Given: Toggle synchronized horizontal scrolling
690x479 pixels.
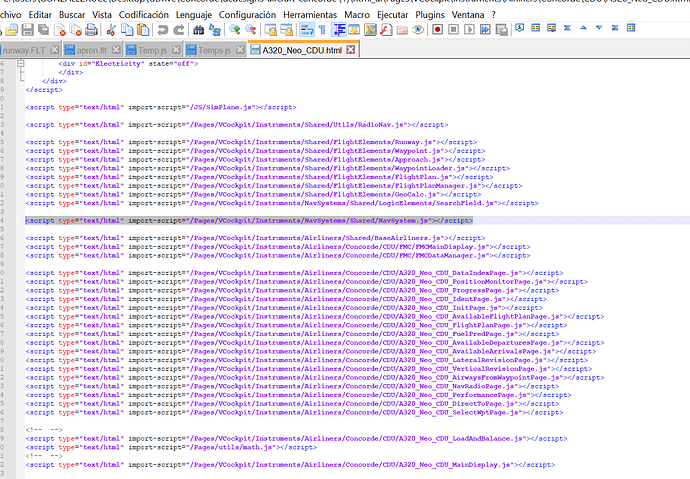Looking at the screenshot, I should (x=286, y=30).
